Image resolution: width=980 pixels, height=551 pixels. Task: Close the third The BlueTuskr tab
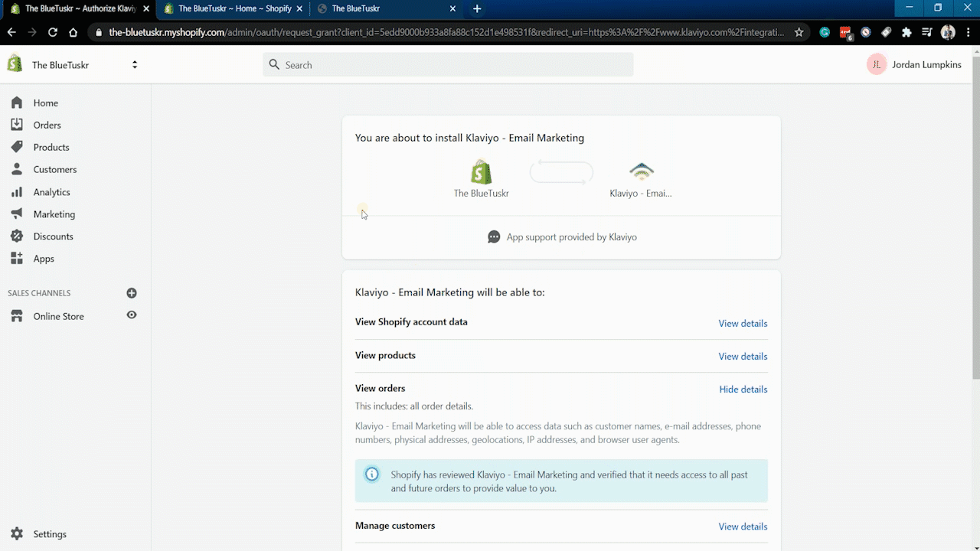click(452, 8)
